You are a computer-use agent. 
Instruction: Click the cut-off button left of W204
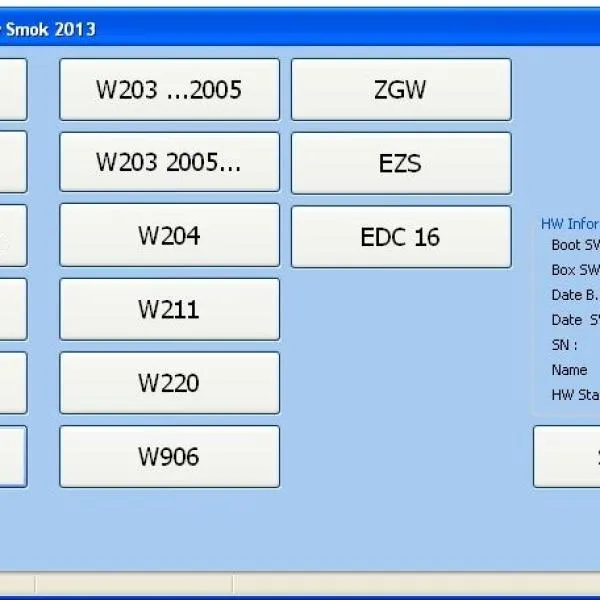coord(12,236)
